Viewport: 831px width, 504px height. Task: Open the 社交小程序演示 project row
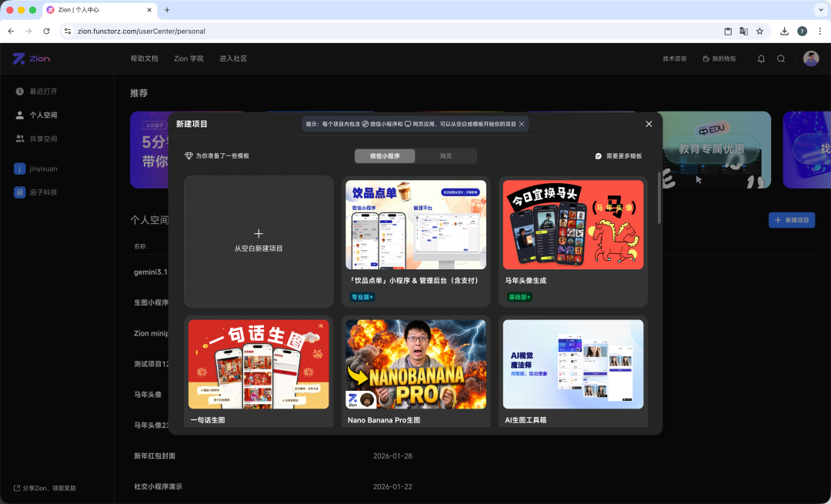coord(158,486)
